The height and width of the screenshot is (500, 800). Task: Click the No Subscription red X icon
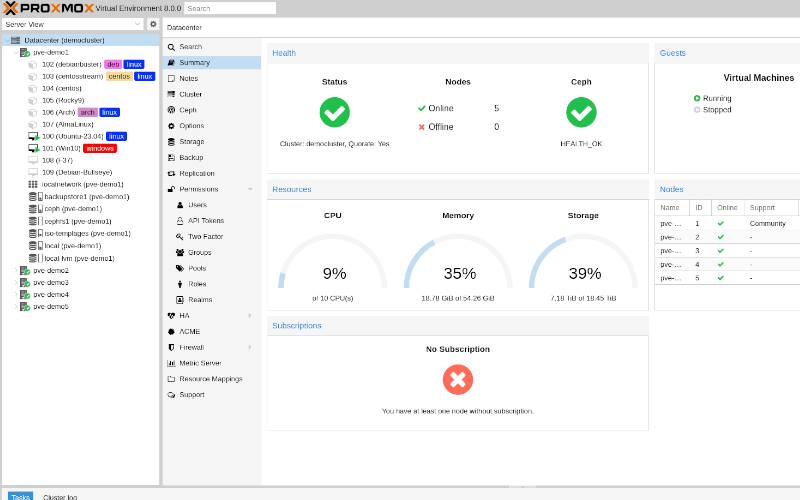point(458,380)
